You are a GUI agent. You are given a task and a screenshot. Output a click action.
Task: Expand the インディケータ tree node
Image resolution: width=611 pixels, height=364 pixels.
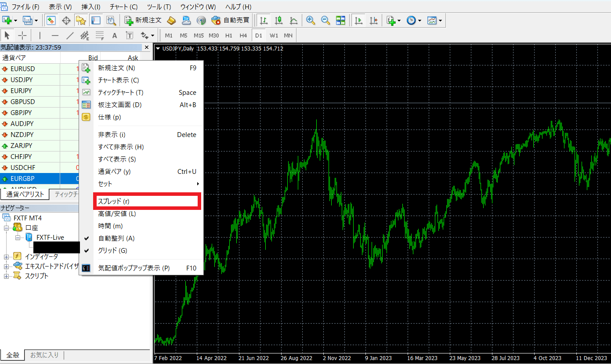click(7, 256)
